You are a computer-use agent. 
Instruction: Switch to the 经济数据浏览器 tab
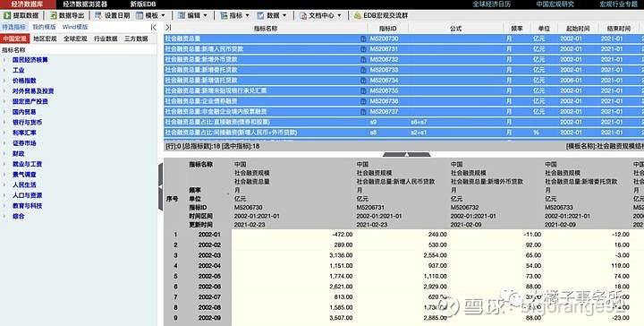(x=85, y=4)
